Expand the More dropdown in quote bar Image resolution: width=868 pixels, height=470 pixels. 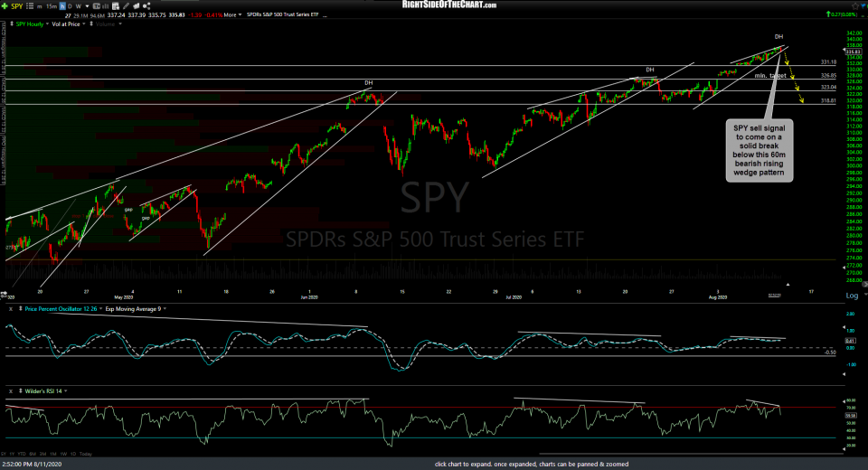point(232,15)
